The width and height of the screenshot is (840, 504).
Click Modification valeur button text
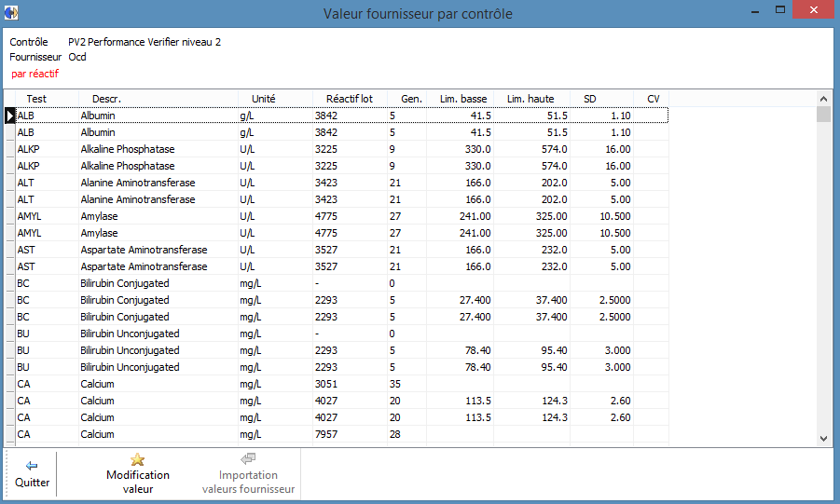138,482
